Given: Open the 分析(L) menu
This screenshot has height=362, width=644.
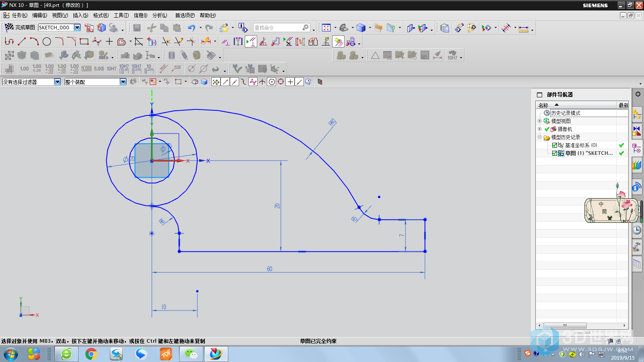Looking at the screenshot, I should pos(160,15).
